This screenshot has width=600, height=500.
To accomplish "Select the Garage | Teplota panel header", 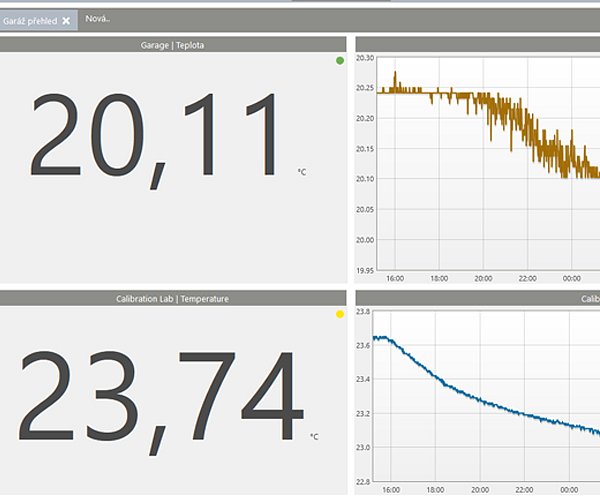I will click(x=172, y=45).
